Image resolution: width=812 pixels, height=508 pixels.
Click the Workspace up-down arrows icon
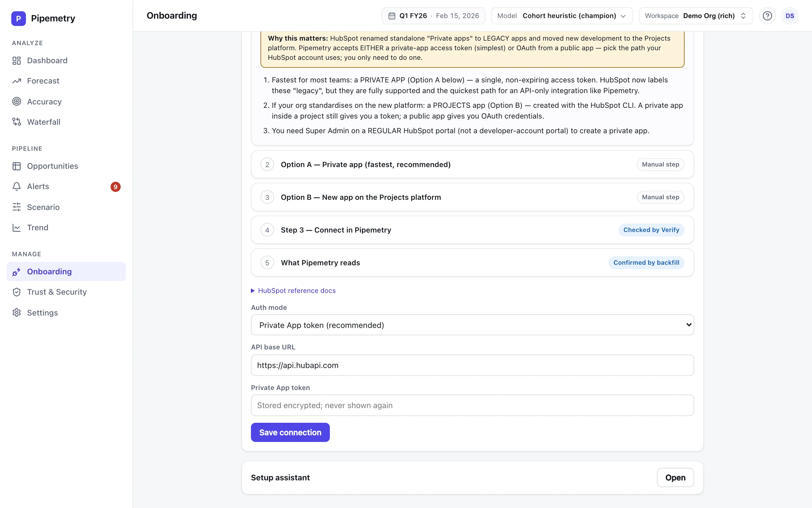tap(743, 16)
